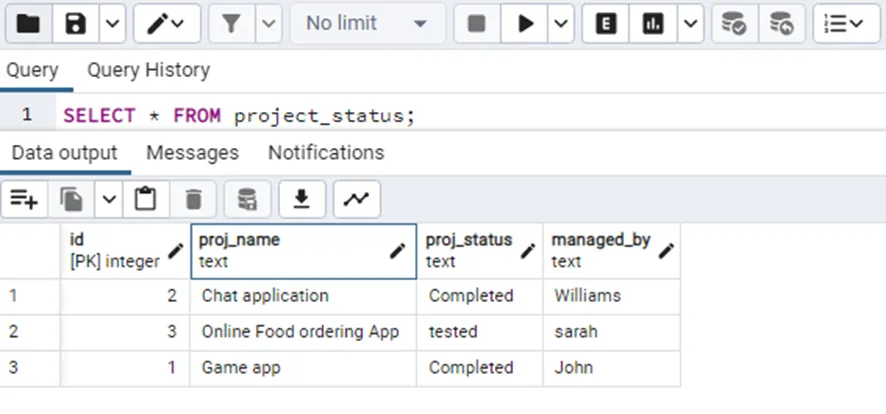The width and height of the screenshot is (886, 414).
Task: Click the download results as CSV button
Action: (x=301, y=200)
